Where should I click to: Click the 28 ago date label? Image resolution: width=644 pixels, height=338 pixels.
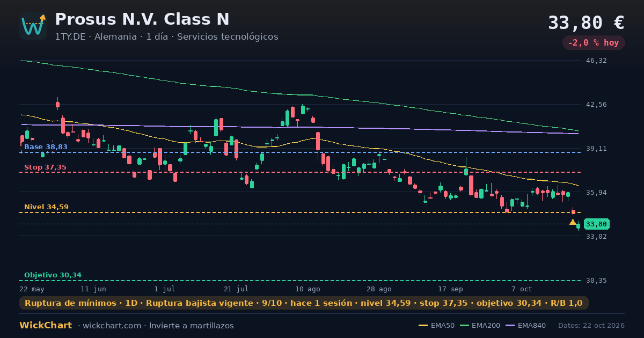[379, 289]
